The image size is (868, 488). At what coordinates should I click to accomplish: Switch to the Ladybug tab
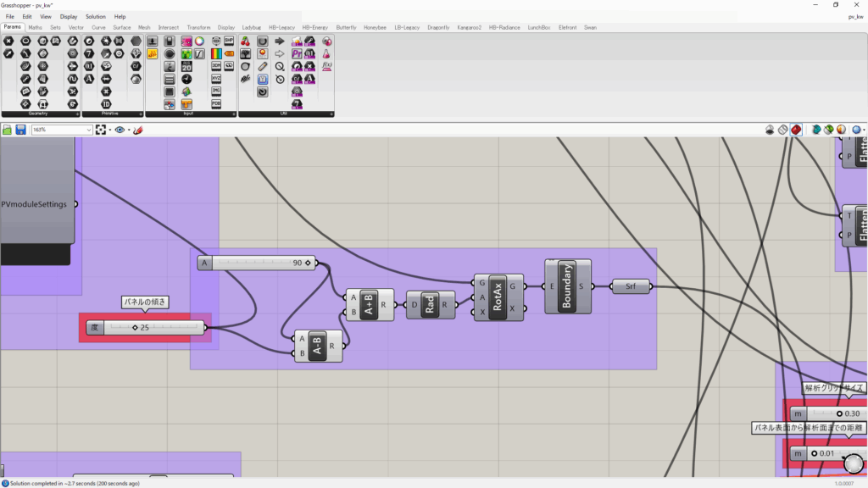pyautogui.click(x=252, y=27)
